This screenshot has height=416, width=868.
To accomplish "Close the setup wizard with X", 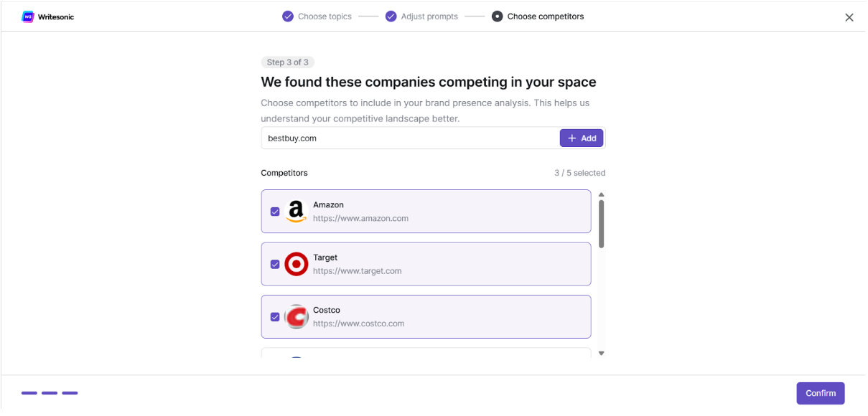I will pyautogui.click(x=849, y=17).
